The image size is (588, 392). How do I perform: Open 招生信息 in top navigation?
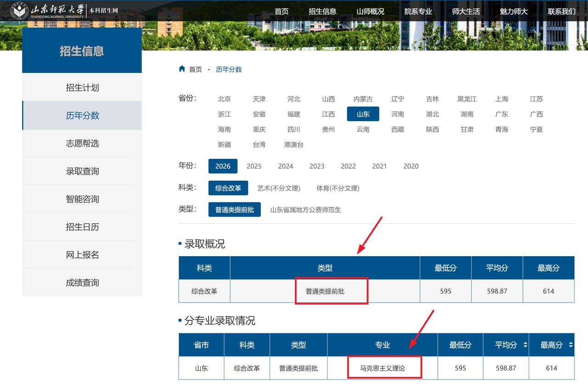(322, 11)
